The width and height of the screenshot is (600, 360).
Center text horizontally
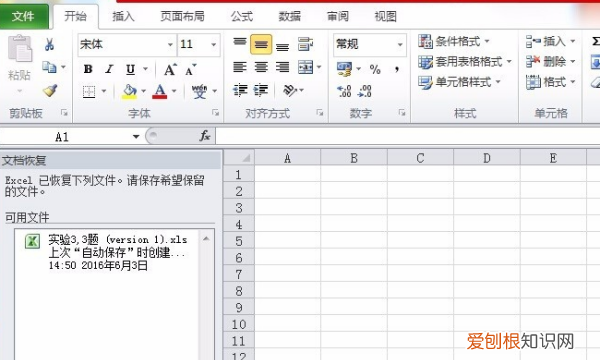click(x=261, y=67)
